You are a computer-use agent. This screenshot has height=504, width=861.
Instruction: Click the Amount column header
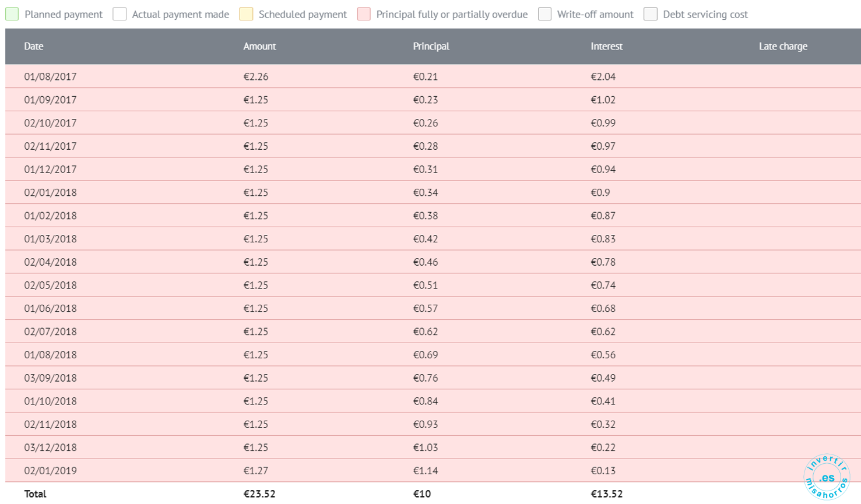coord(259,46)
